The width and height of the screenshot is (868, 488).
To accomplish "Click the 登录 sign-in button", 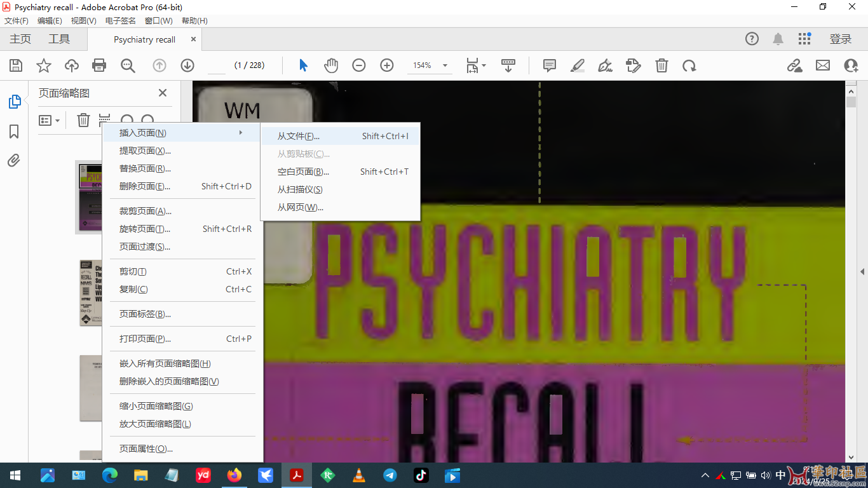I will click(840, 39).
